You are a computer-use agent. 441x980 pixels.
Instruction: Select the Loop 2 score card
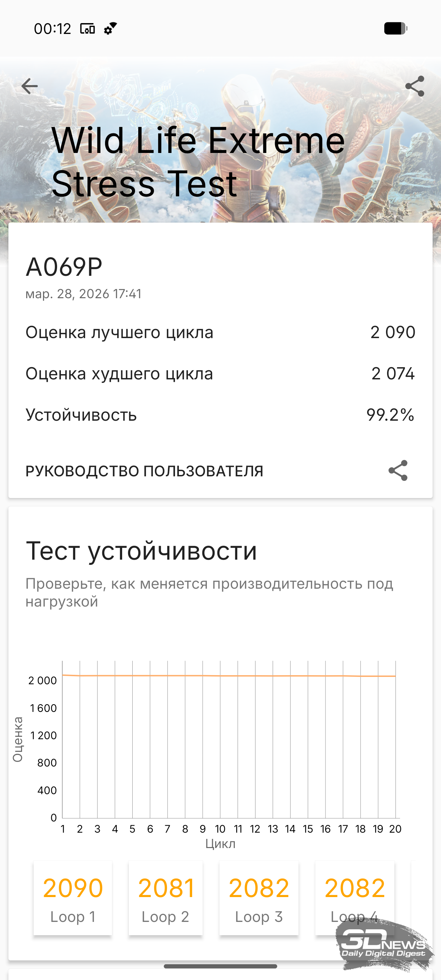[x=166, y=898]
